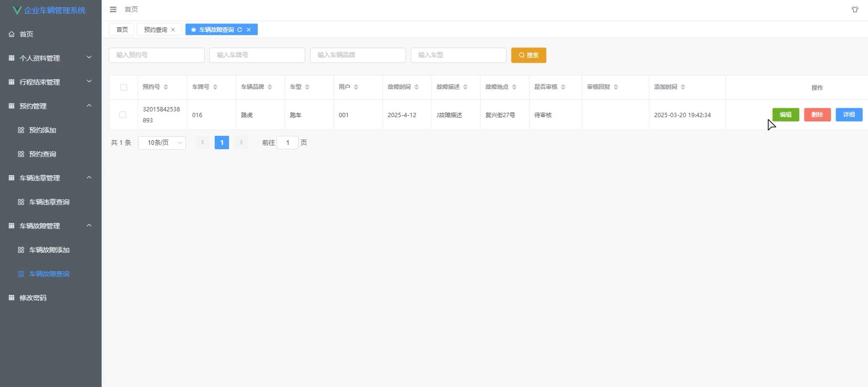Close the 预约查询 tab
868x387 pixels.
(x=173, y=30)
